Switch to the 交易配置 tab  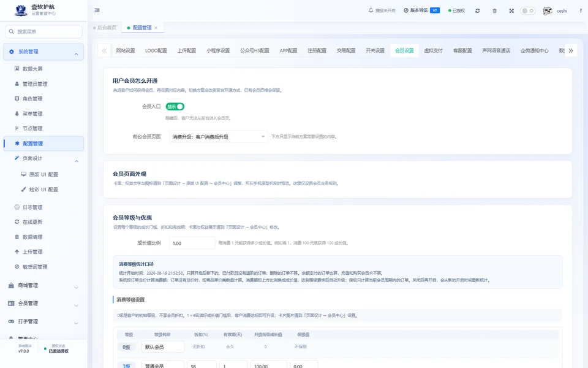346,50
